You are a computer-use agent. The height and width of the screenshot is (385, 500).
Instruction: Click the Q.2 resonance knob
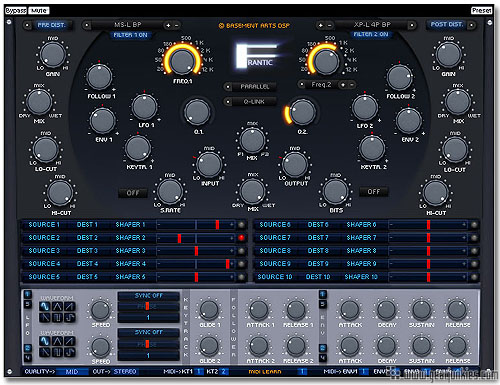click(x=302, y=112)
